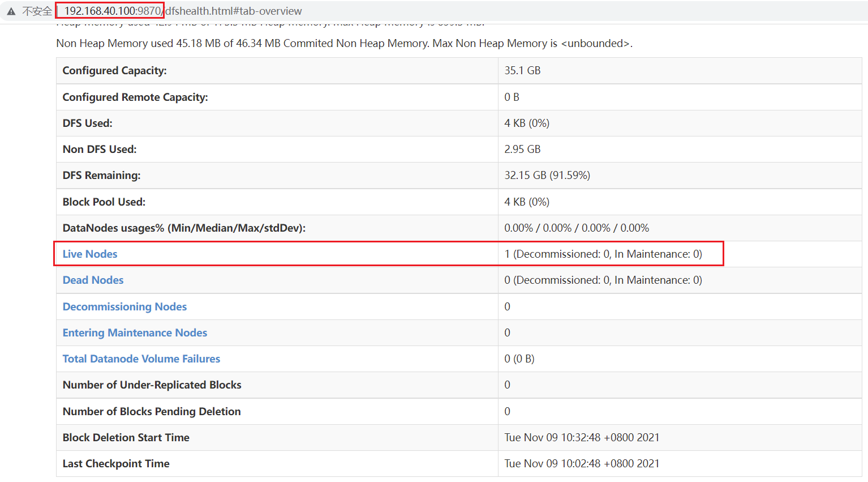Click the Configured Remote Capacity label
The image size is (868, 482).
click(x=135, y=97)
